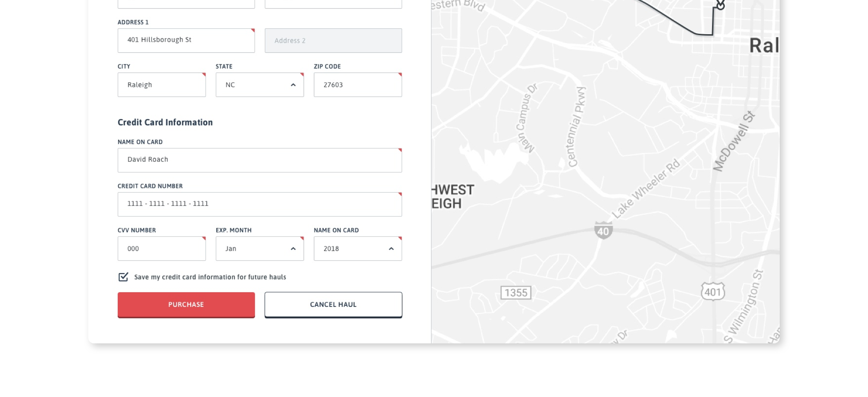The width and height of the screenshot is (868, 397).
Task: Open the State dropdown showing NC
Action: tap(260, 85)
